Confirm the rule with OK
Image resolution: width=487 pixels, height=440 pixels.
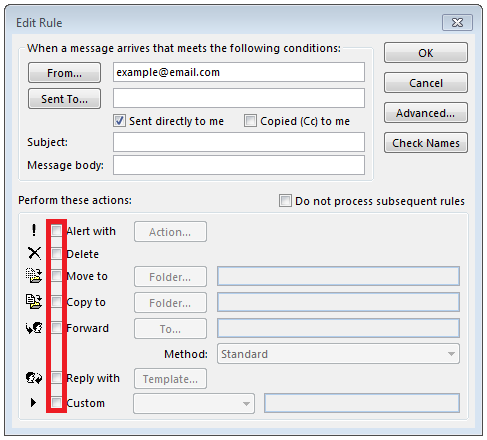[x=426, y=53]
